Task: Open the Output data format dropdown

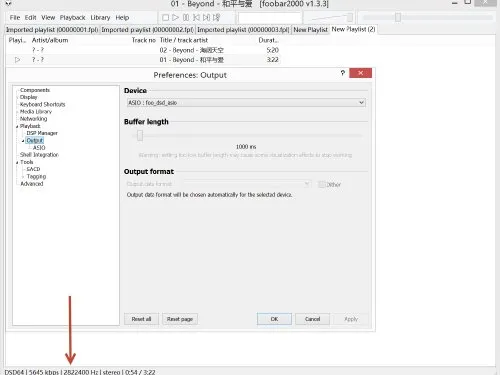Action: click(247, 184)
